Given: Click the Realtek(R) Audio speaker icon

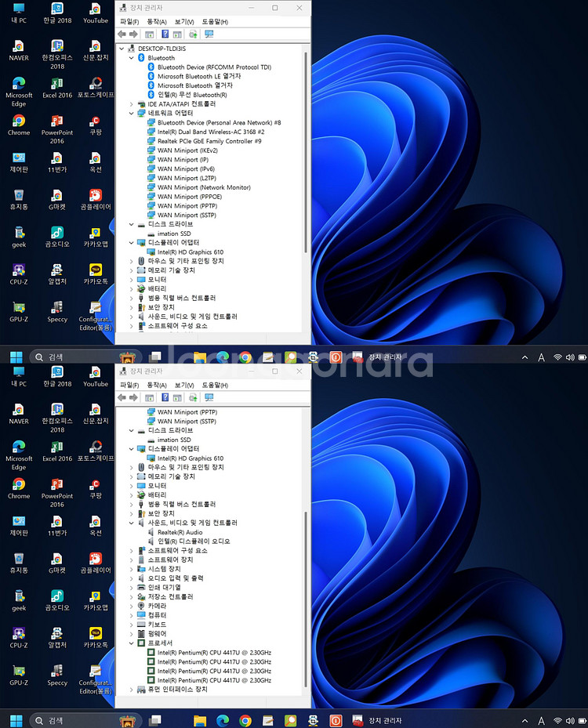Looking at the screenshot, I should point(151,532).
